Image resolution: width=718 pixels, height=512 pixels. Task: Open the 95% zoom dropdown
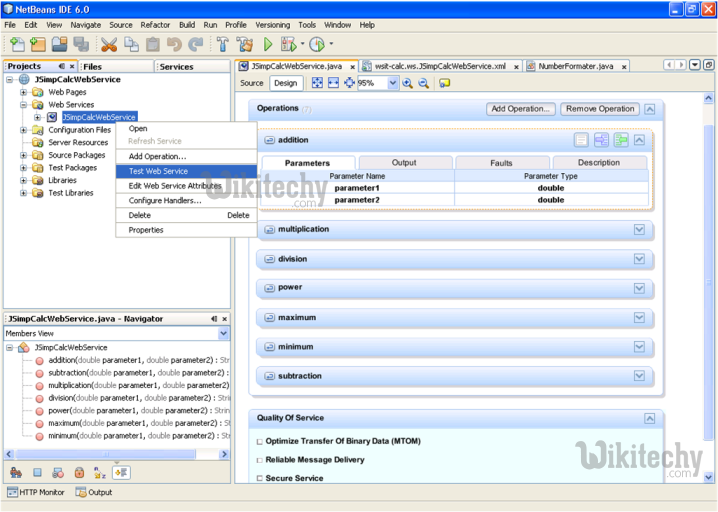pyautogui.click(x=392, y=83)
